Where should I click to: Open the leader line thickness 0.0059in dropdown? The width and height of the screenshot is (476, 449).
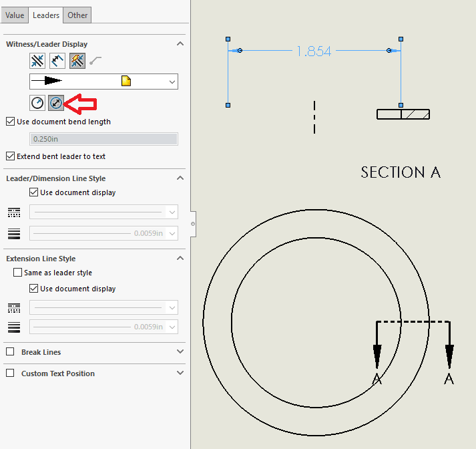click(104, 233)
